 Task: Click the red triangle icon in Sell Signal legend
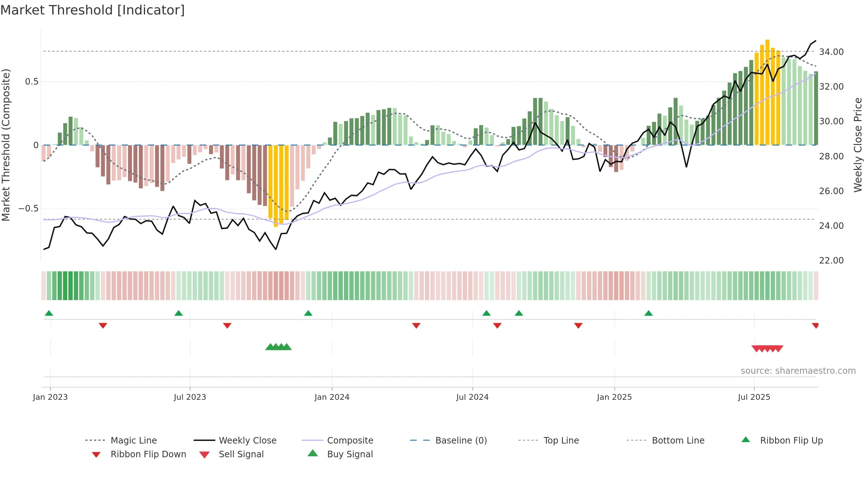click(x=204, y=455)
